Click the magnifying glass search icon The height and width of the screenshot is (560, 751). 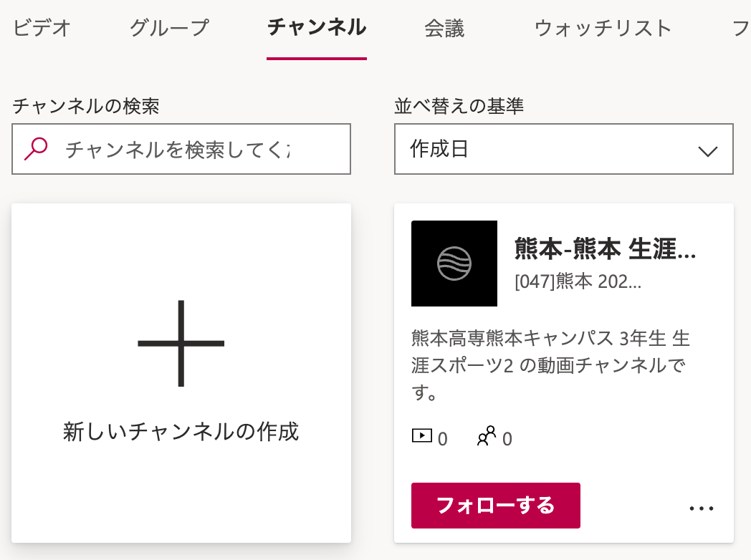point(36,149)
